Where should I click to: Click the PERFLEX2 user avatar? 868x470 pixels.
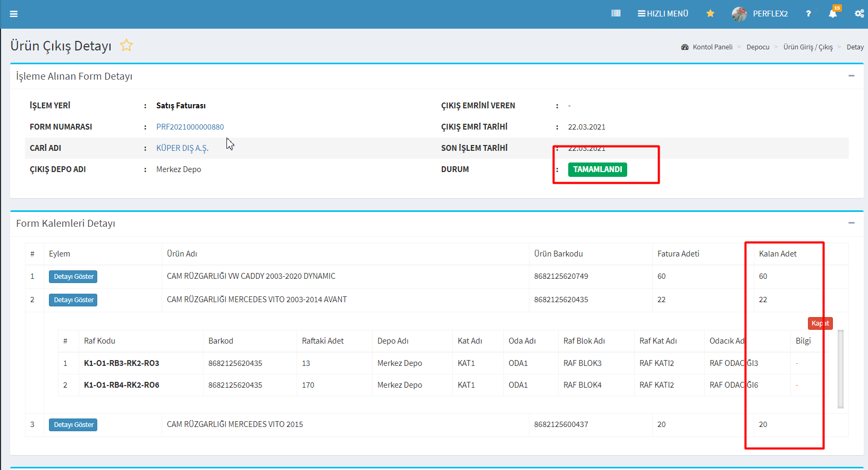[739, 14]
